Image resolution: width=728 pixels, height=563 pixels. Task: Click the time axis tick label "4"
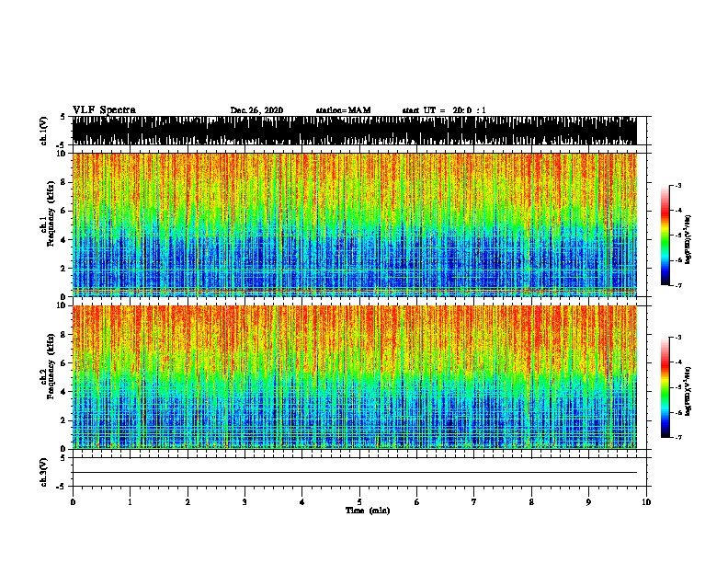[x=302, y=501]
